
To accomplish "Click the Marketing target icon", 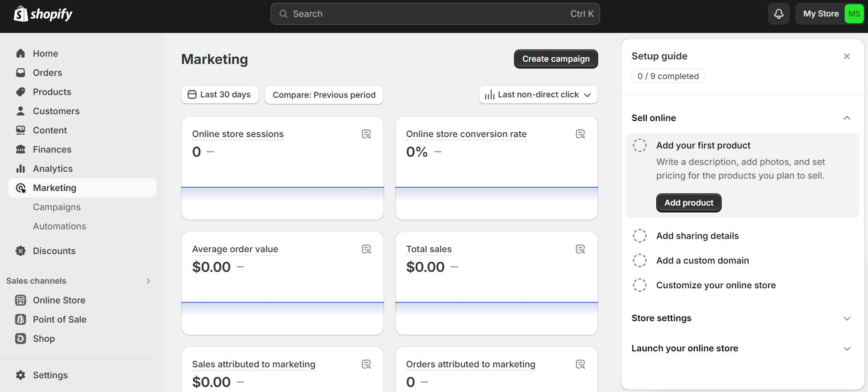I will pyautogui.click(x=21, y=188).
